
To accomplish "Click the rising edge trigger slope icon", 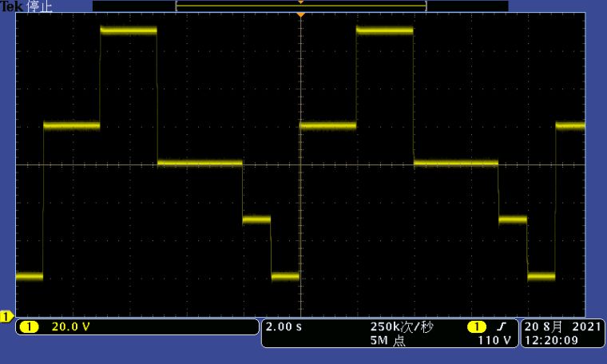I will coord(502,326).
